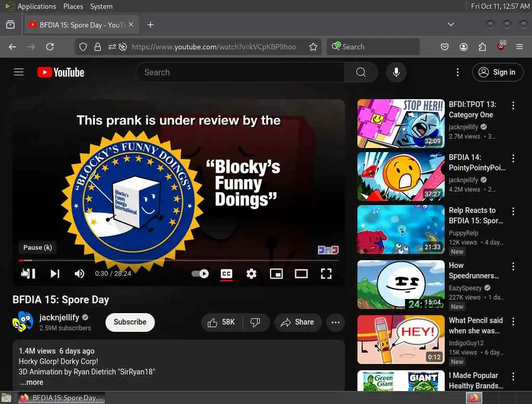Viewport: 532px width, 404px height.
Task: Search with your voice microphone button
Action: coord(396,72)
